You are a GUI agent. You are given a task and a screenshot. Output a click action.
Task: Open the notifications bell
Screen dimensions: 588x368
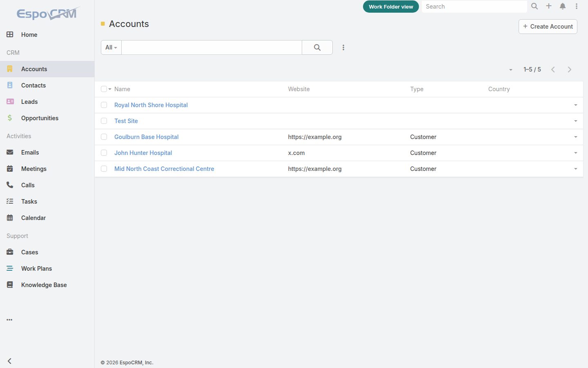(563, 6)
